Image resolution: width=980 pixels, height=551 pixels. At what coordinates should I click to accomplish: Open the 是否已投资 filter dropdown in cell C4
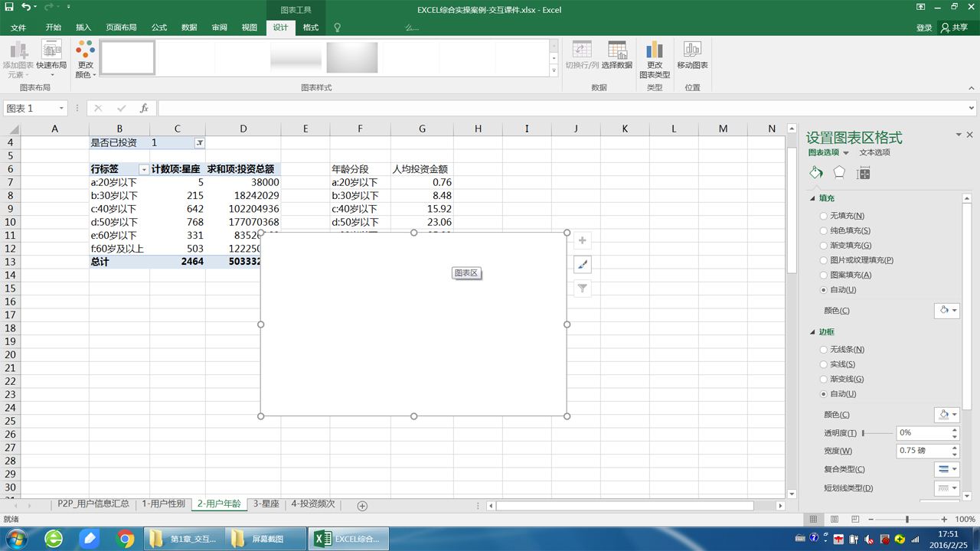point(199,143)
